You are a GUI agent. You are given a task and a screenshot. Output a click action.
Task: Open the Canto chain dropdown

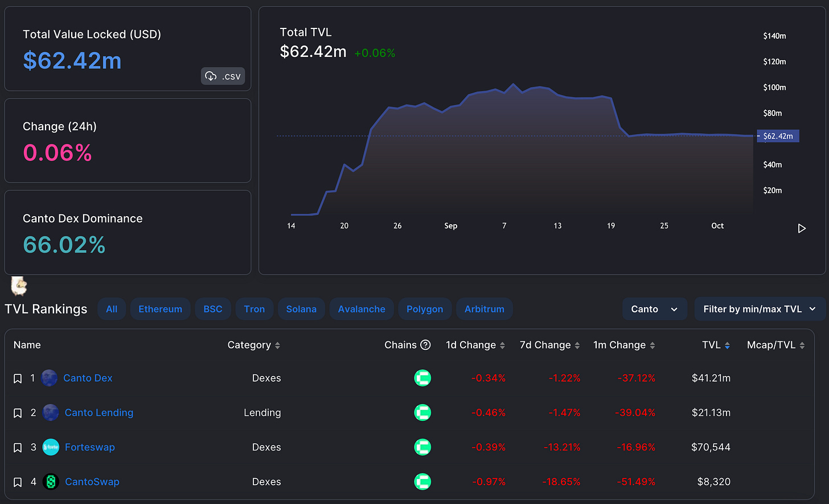pos(655,309)
